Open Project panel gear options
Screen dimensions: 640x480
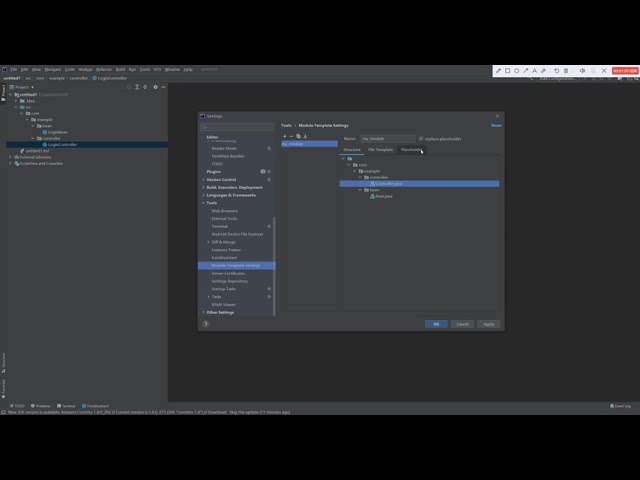(x=156, y=87)
